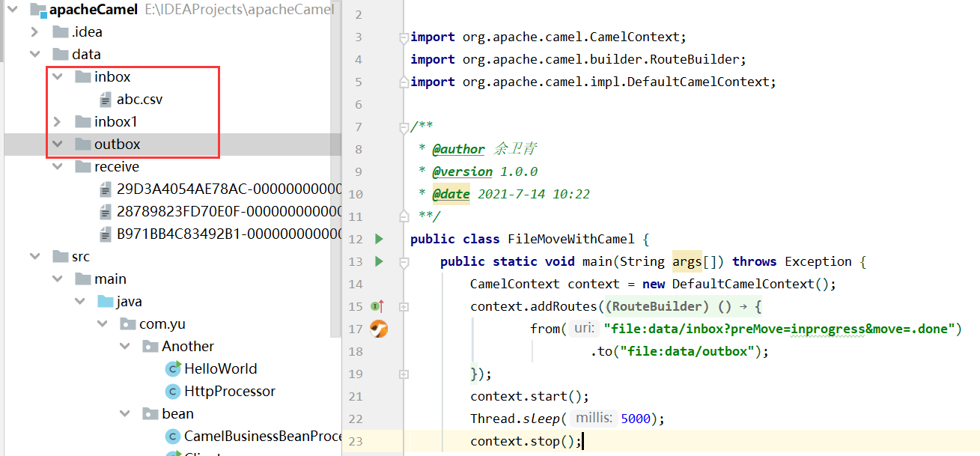The image size is (980, 456).
Task: Select the outbox folder in project tree
Action: 117,144
